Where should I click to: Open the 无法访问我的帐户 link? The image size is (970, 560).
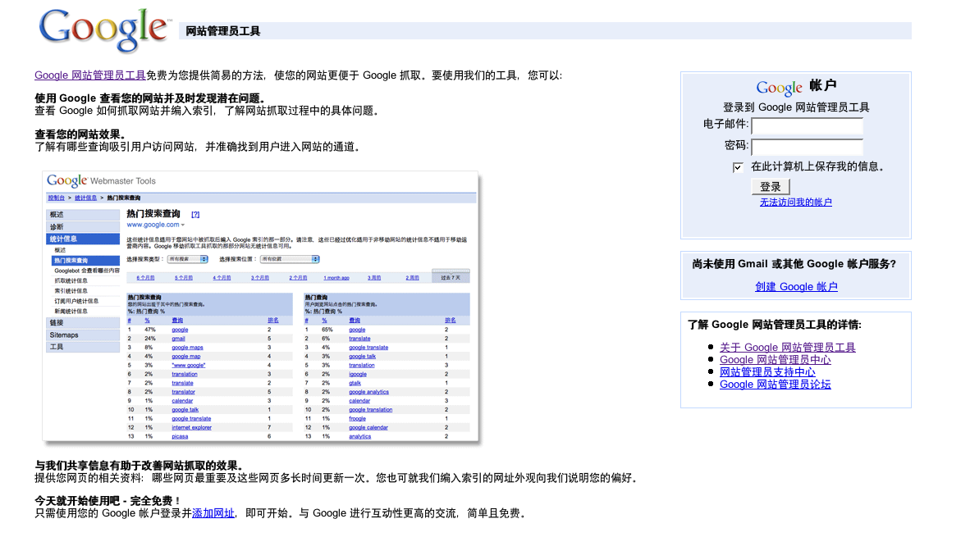click(795, 202)
